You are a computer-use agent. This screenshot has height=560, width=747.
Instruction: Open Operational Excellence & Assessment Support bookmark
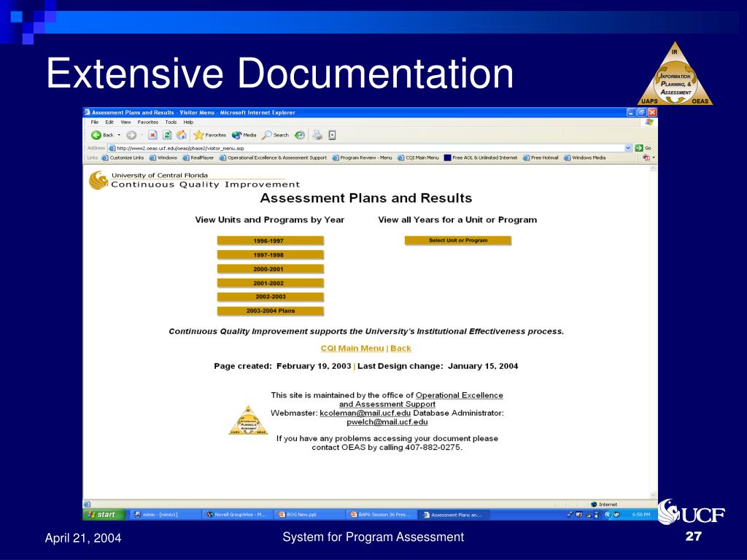[273, 157]
